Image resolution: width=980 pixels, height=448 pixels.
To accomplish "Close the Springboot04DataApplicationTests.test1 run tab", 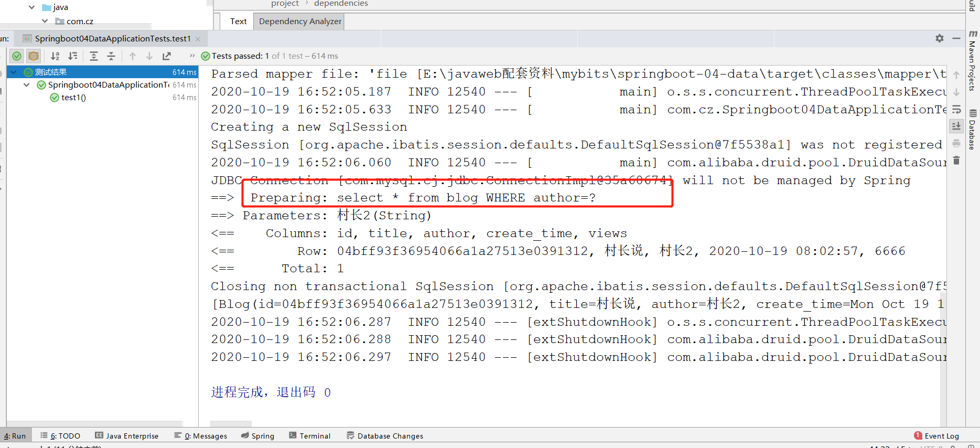I will click(198, 39).
